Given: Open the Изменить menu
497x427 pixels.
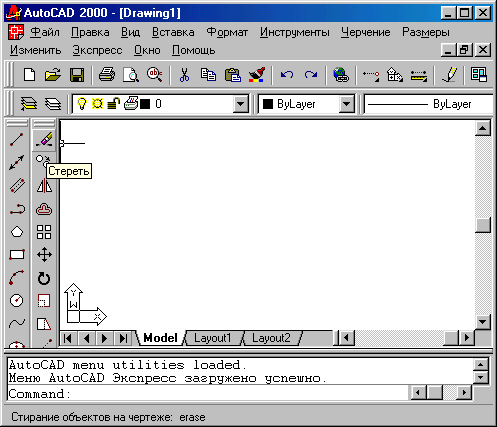Looking at the screenshot, I should click(x=35, y=50).
